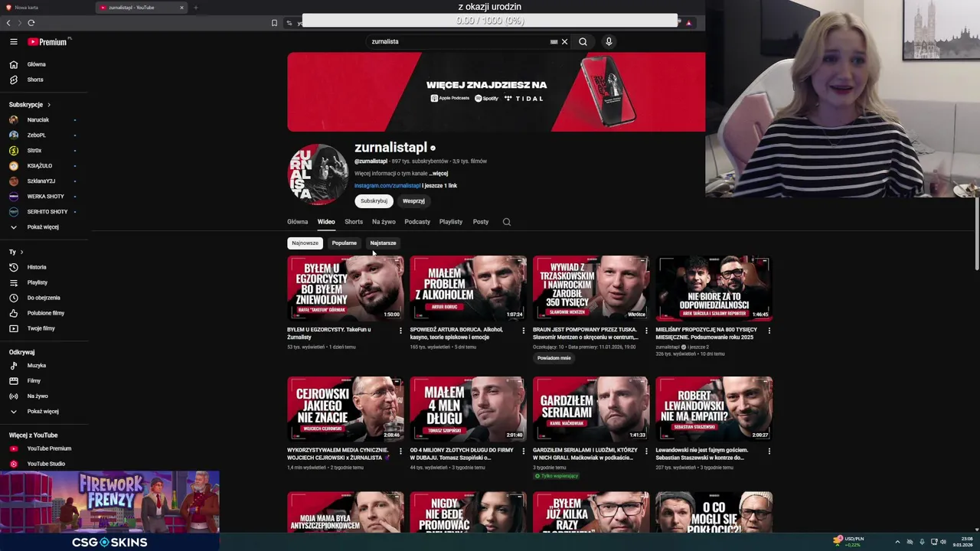Open ROBERT LEWANDOWSKI NIE MA EMPATII thumbnail

coord(714,409)
